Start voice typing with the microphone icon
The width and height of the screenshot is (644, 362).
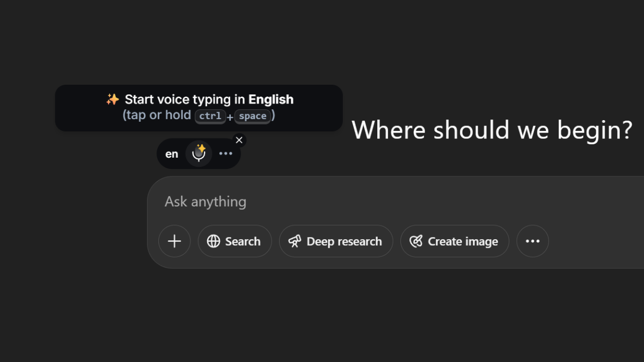coord(199,153)
